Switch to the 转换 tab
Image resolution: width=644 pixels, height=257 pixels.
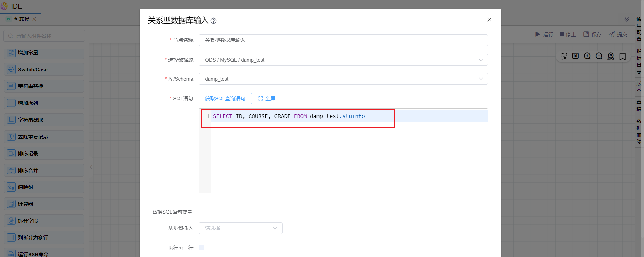(x=21, y=19)
